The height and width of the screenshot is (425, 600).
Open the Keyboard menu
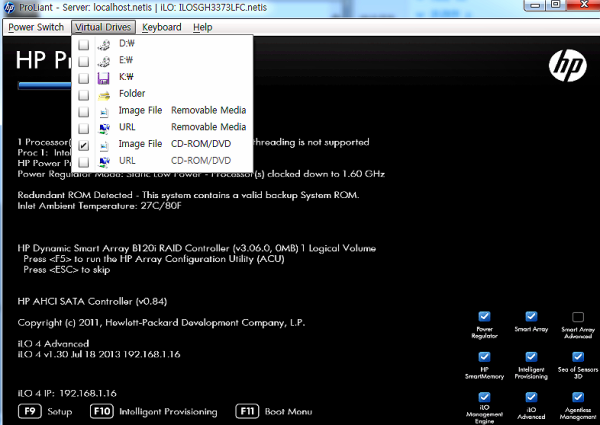(x=161, y=28)
